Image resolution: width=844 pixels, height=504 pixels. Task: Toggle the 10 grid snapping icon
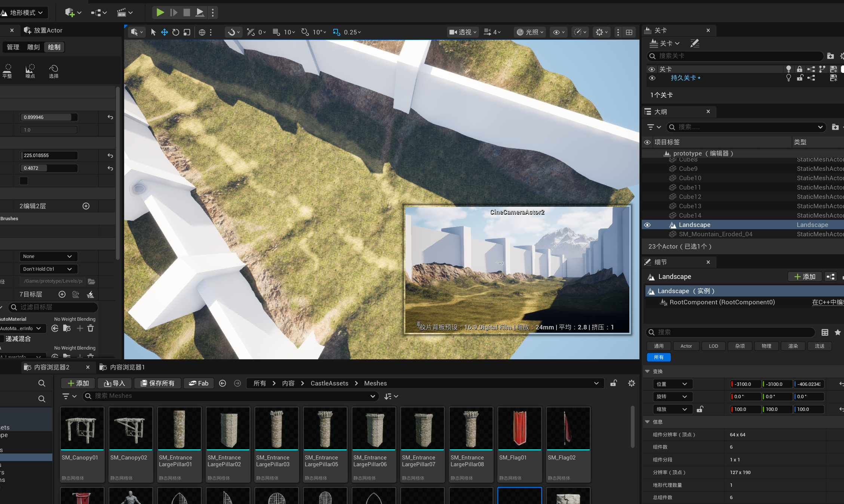276,32
